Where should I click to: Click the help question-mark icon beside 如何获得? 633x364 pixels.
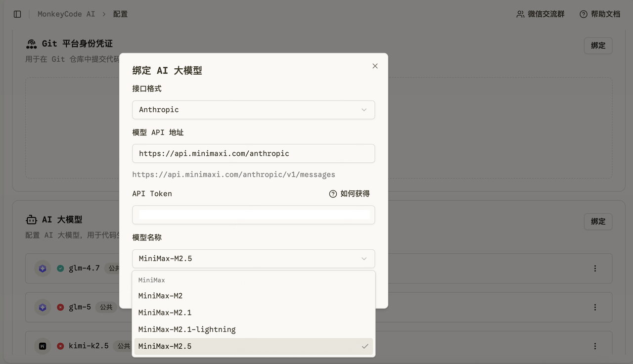pyautogui.click(x=333, y=194)
